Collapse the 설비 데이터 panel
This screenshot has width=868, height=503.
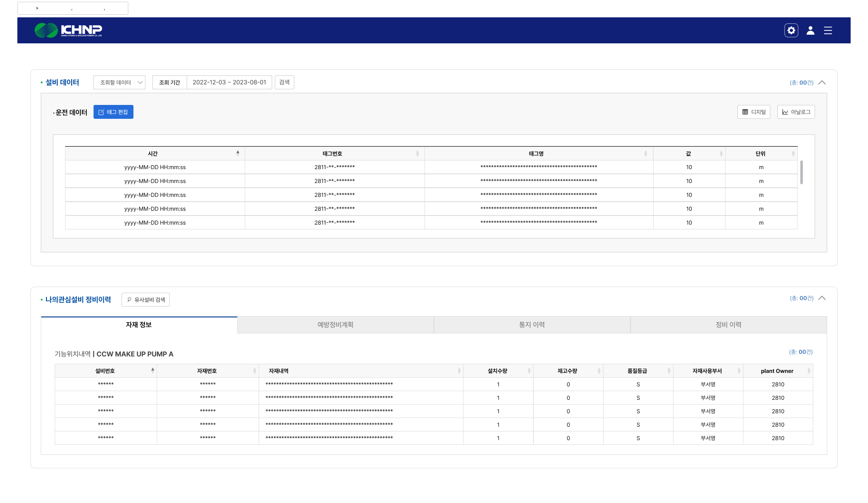coord(822,82)
